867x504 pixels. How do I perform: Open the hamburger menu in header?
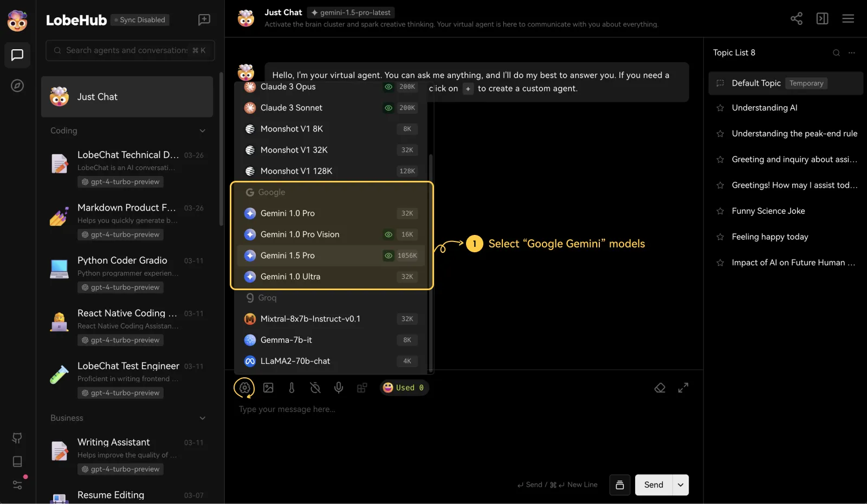pos(848,18)
